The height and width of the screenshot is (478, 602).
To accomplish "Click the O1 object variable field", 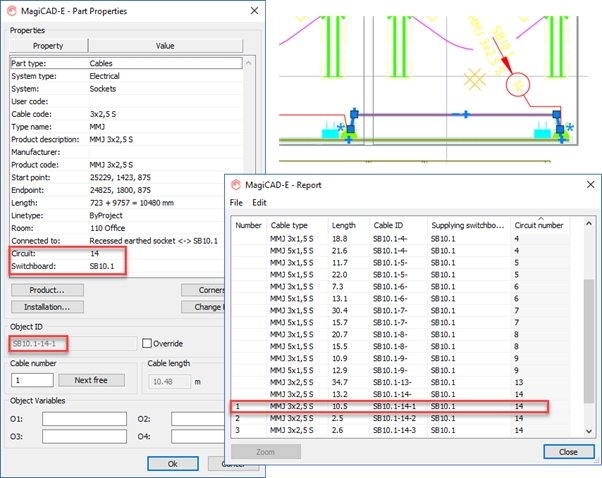I will click(84, 419).
